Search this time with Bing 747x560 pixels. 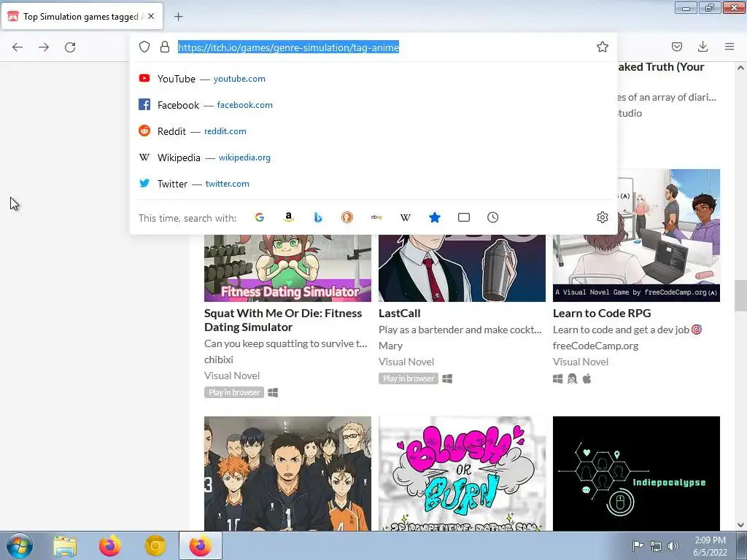[318, 217]
